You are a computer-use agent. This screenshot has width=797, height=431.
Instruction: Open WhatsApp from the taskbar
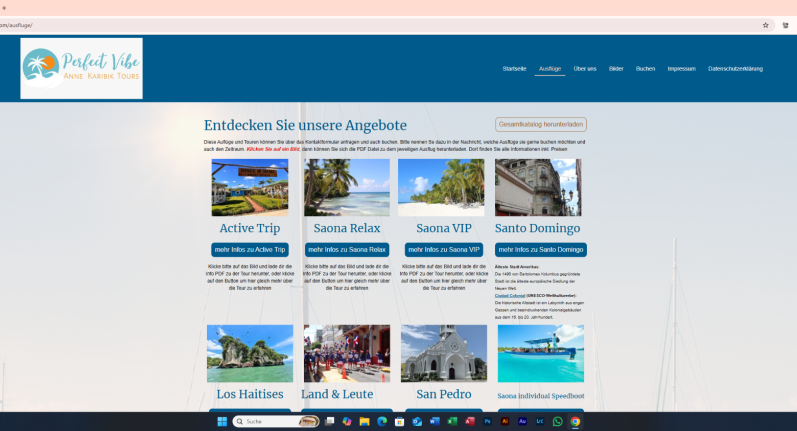point(557,421)
